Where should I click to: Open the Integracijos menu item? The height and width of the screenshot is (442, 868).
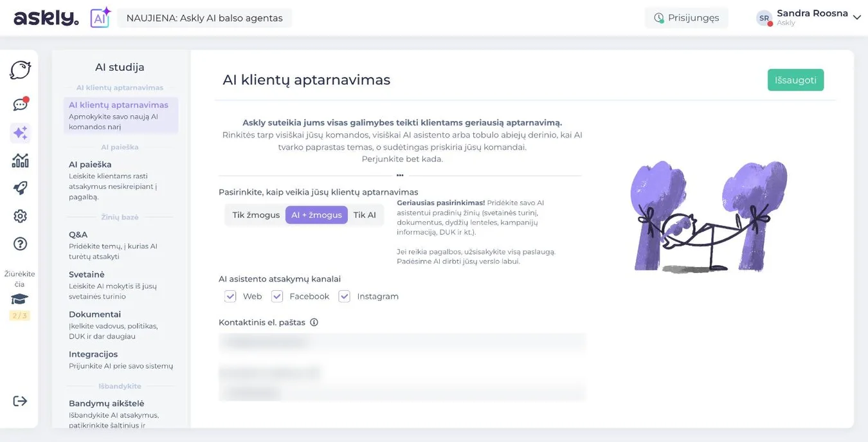pyautogui.click(x=121, y=360)
